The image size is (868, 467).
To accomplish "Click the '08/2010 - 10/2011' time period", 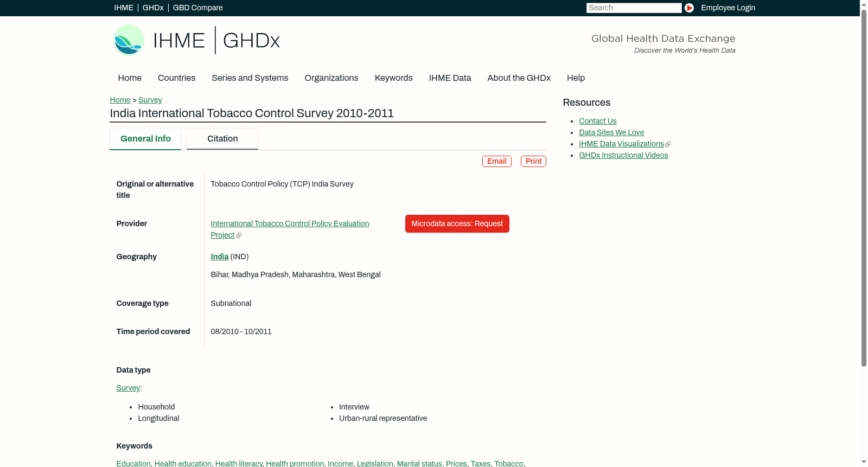I will (241, 331).
